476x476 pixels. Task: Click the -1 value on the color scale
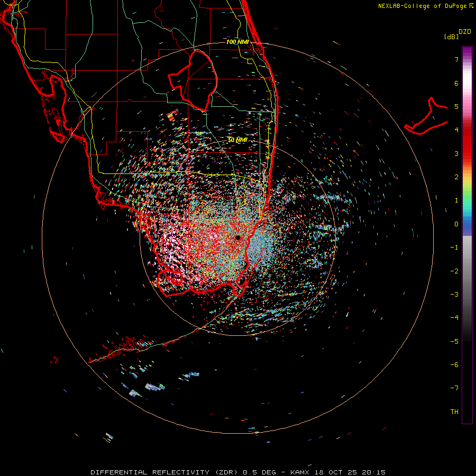tap(454, 248)
